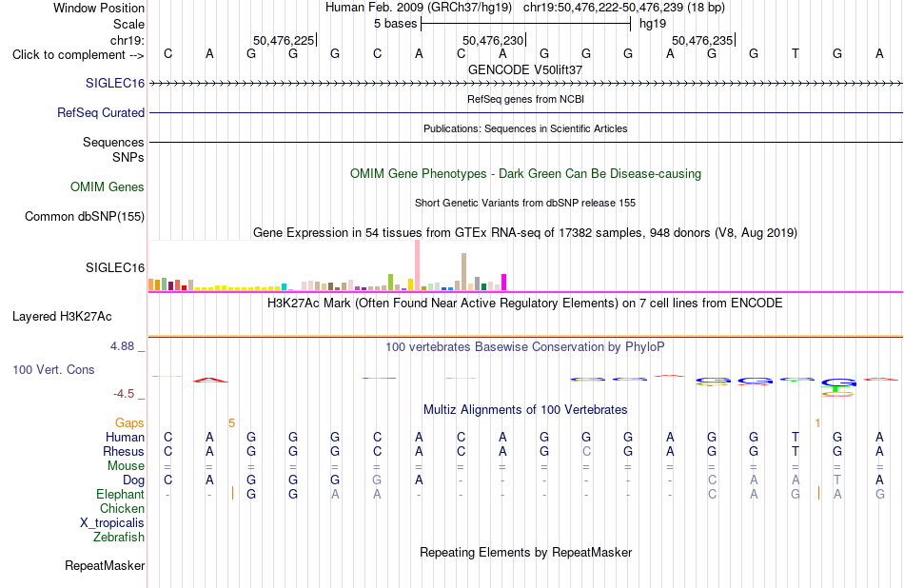Click the RefSeq Curated track line

[x=526, y=112]
